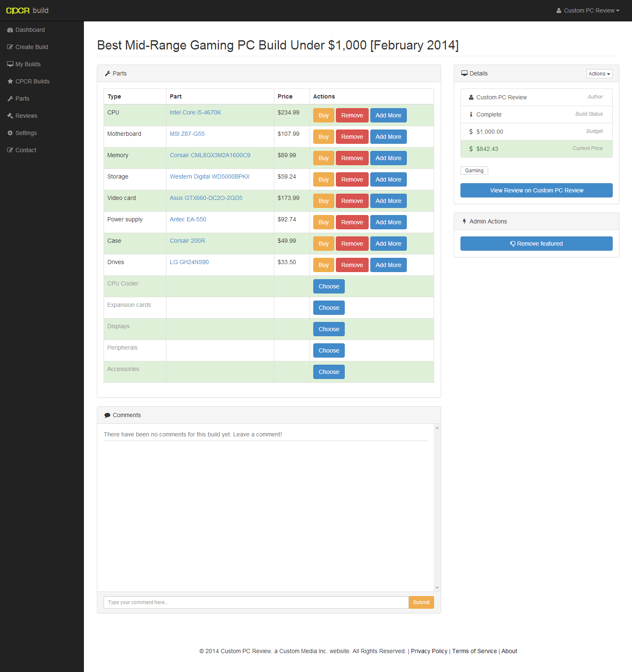The width and height of the screenshot is (632, 672).
Task: Click comments scrollbar up arrow
Action: (x=437, y=428)
